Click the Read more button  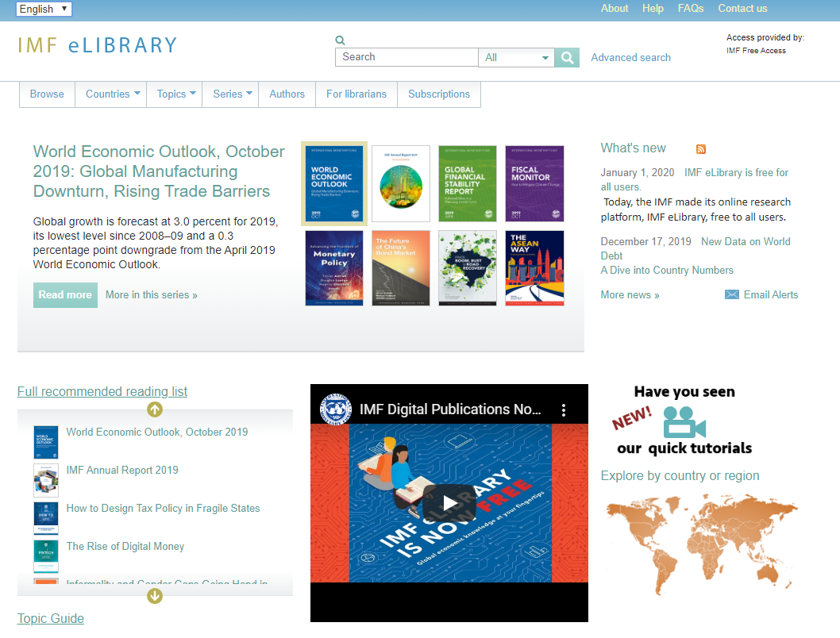[x=65, y=295]
